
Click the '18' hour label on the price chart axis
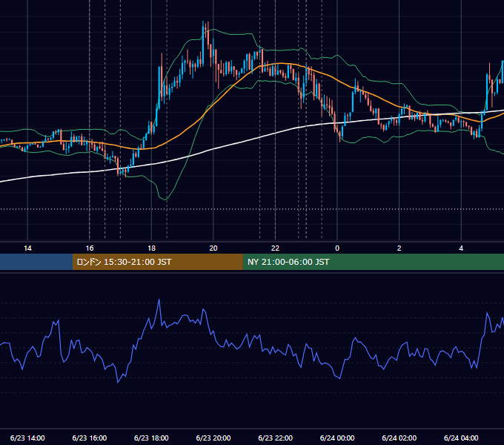click(151, 248)
